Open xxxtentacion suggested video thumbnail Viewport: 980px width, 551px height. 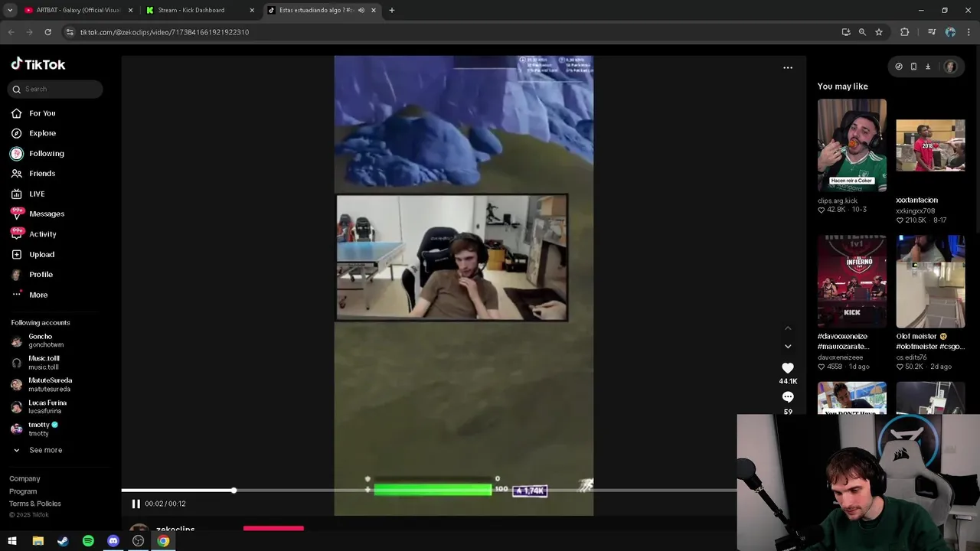pyautogui.click(x=930, y=145)
